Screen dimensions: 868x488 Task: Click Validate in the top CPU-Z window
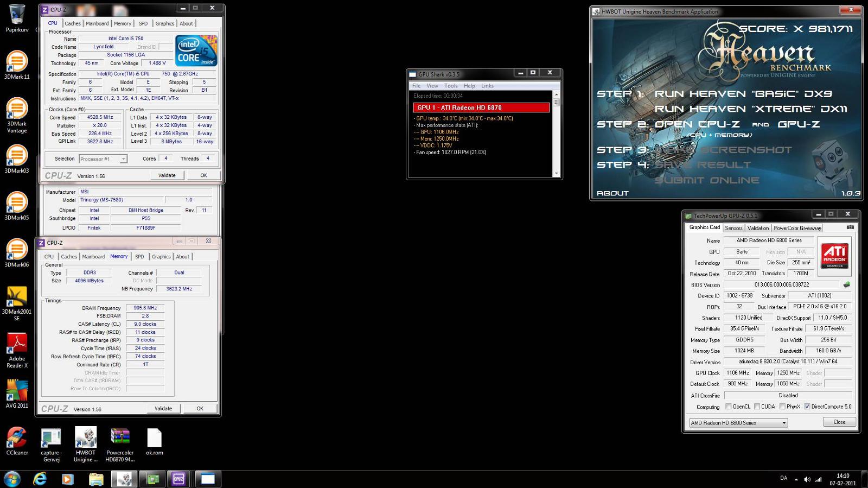[167, 175]
